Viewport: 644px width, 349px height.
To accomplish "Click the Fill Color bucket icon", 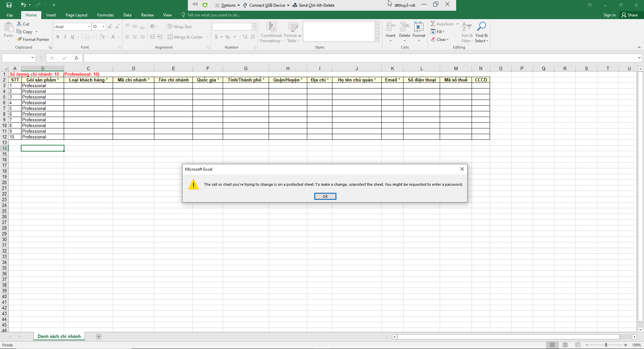I will tap(102, 37).
